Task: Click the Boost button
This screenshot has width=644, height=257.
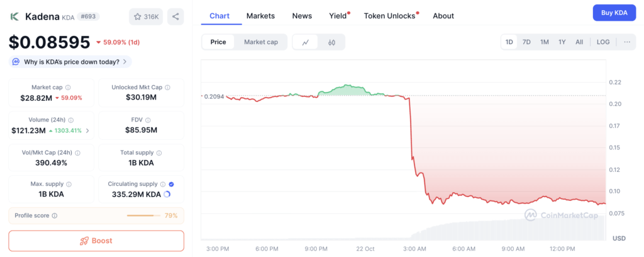Action: point(96,241)
